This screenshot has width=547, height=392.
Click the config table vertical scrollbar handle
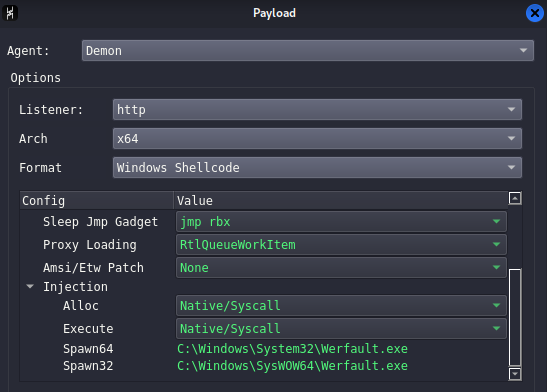coord(515,317)
